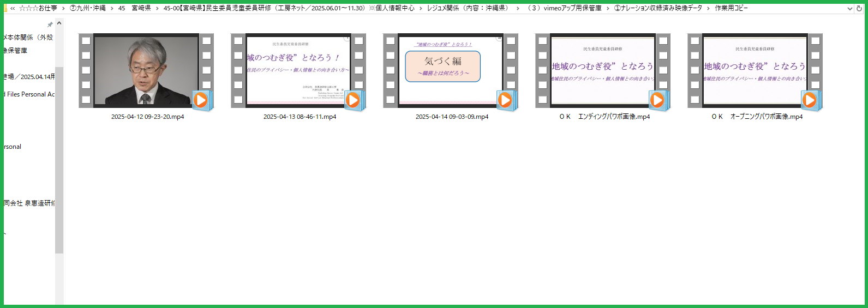The width and height of the screenshot is (868, 308).
Task: Select 保管庫 item in navigation pane
Action: [15, 50]
